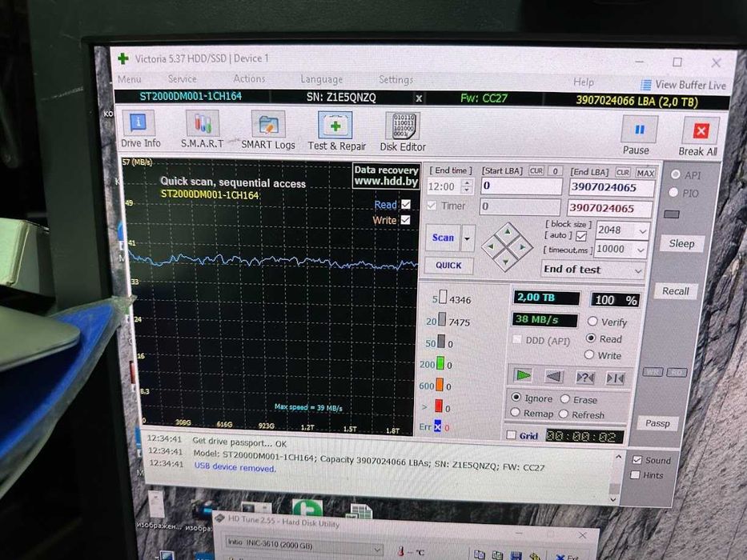Viewport: 747px width, 560px height.
Task: Open View Buffer Live
Action: 684,86
